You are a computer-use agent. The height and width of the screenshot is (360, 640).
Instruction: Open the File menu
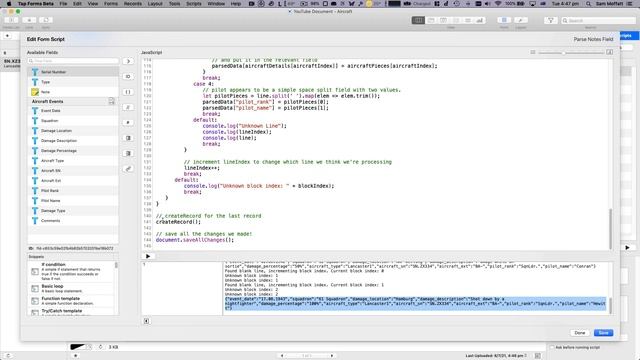63,4
